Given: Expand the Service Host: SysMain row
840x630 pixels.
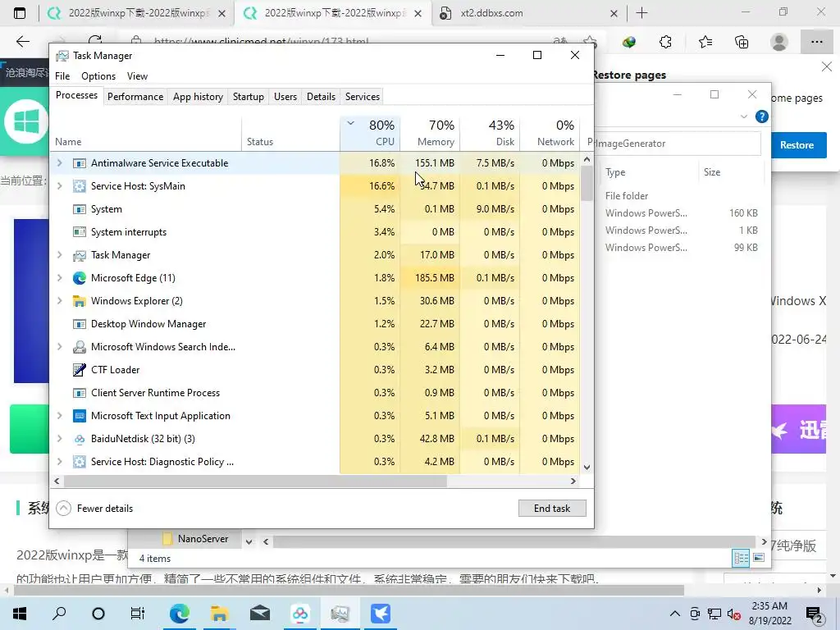Looking at the screenshot, I should click(x=59, y=186).
